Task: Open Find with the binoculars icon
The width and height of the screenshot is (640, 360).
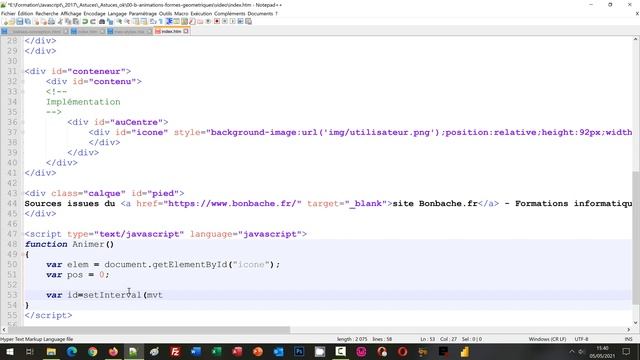Action: [102, 21]
